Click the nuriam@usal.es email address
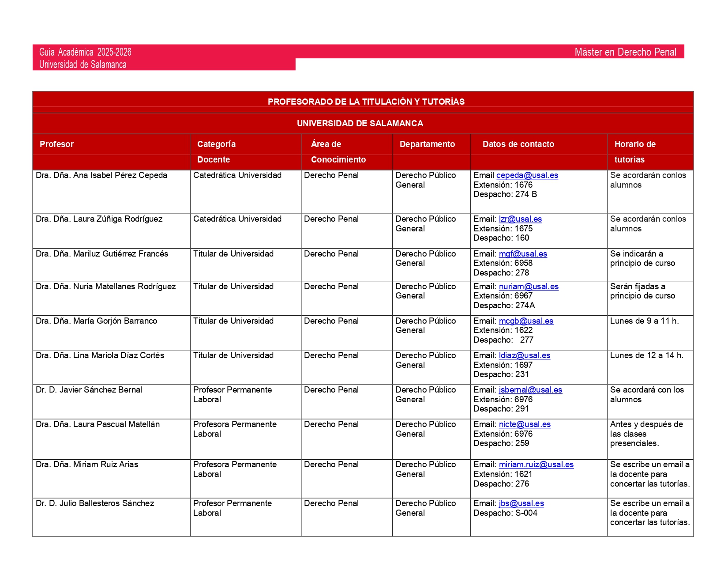 pyautogui.click(x=529, y=287)
